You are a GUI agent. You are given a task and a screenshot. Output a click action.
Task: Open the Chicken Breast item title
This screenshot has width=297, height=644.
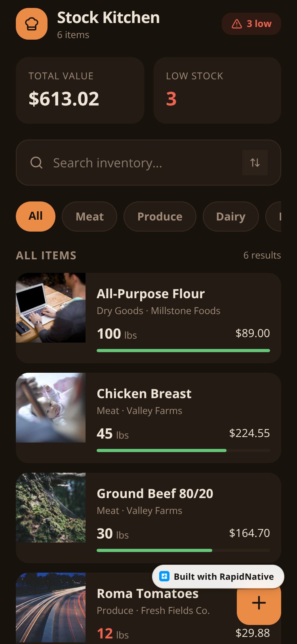coord(144,393)
